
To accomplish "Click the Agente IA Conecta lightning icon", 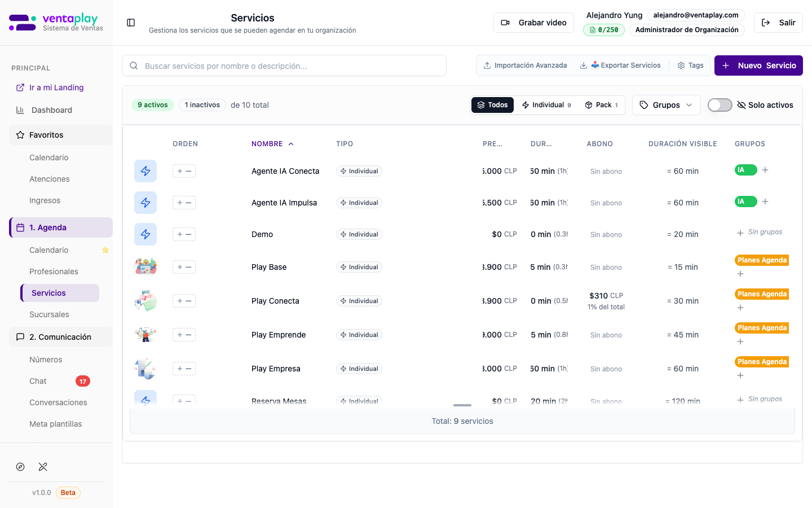I will click(145, 171).
